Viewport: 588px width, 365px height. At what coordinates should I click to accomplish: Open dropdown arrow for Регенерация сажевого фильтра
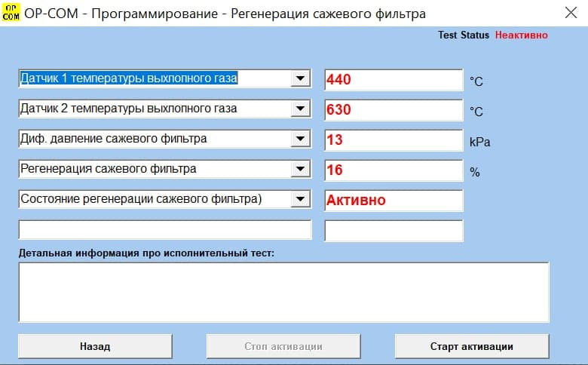point(300,169)
